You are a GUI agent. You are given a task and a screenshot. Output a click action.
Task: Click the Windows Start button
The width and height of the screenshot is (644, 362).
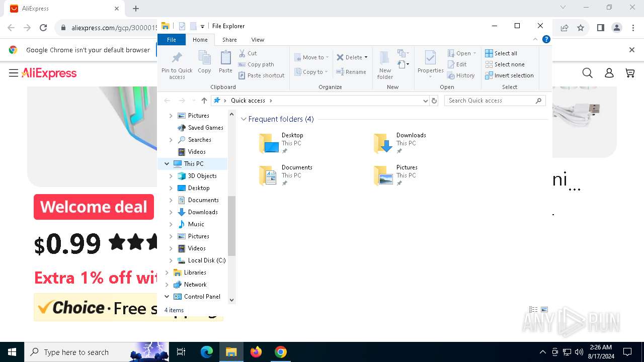click(x=12, y=352)
